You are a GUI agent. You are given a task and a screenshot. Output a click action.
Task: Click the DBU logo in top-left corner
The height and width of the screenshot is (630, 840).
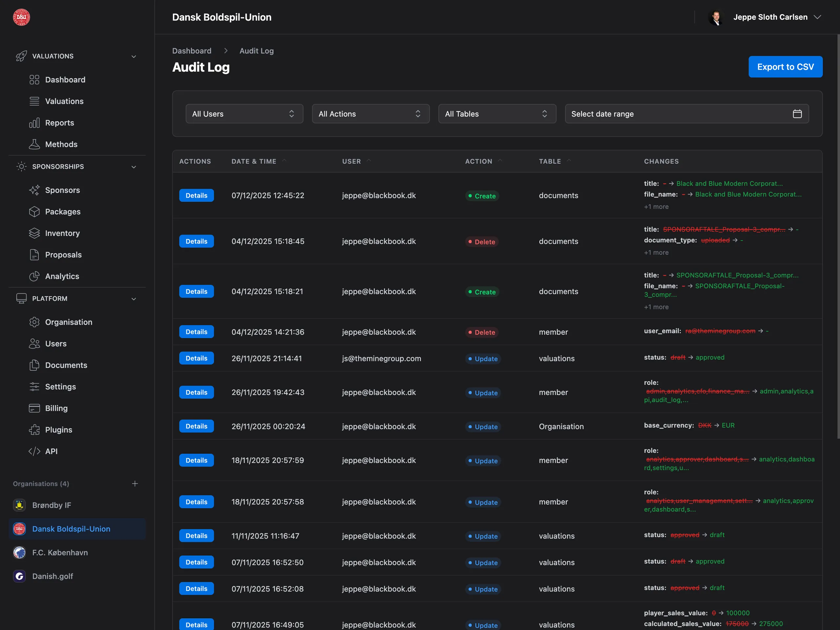21,17
